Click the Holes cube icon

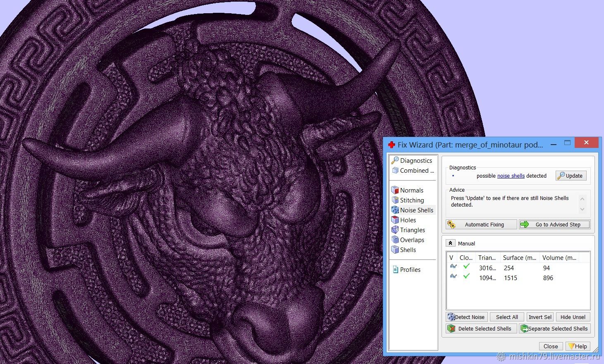(395, 220)
